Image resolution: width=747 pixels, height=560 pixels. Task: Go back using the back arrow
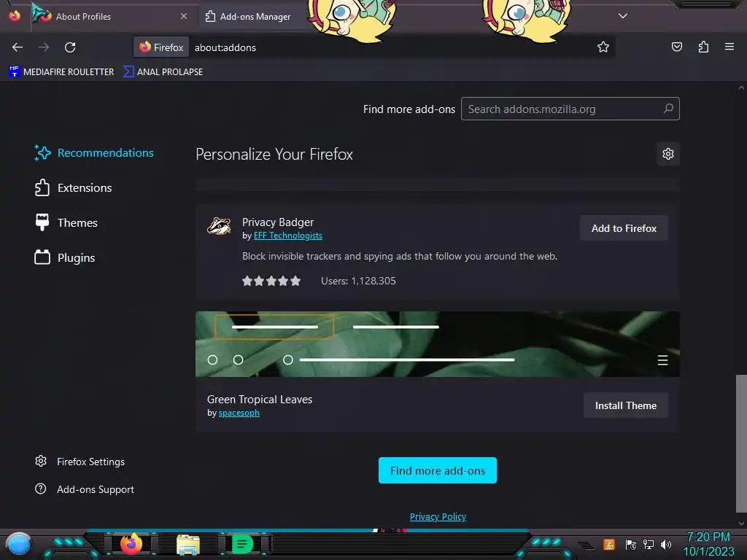click(18, 47)
